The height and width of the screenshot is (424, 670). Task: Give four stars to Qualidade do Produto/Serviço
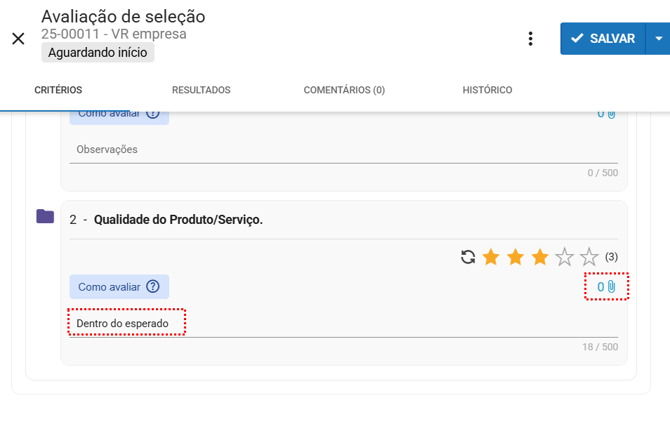pyautogui.click(x=565, y=257)
